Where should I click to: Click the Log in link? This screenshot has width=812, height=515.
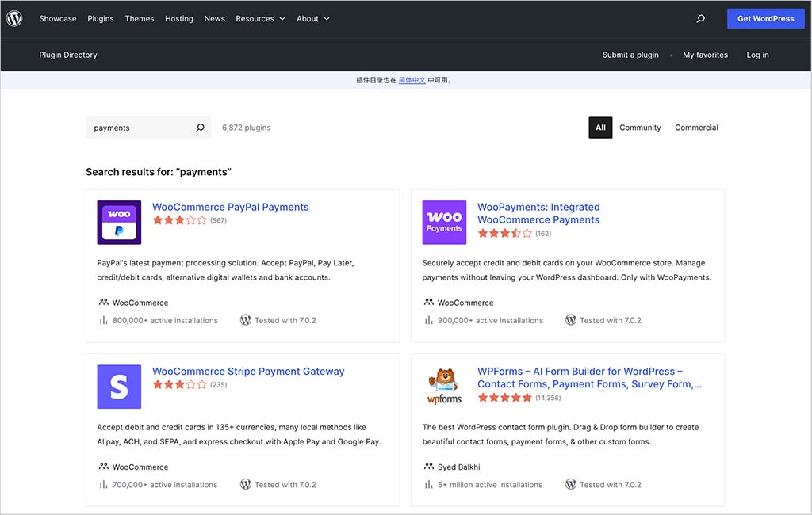[757, 55]
